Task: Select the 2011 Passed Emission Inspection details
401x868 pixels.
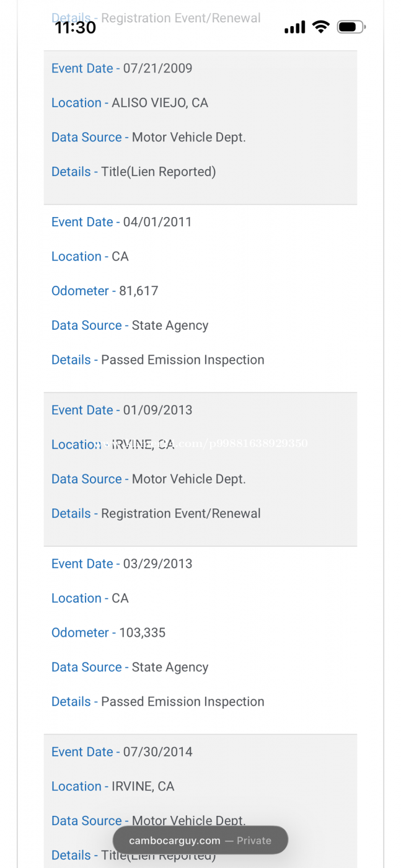Action: pyautogui.click(x=157, y=360)
